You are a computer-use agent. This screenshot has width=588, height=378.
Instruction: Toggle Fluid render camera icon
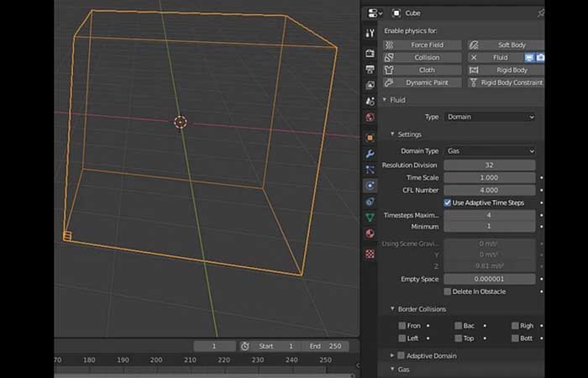tap(540, 57)
